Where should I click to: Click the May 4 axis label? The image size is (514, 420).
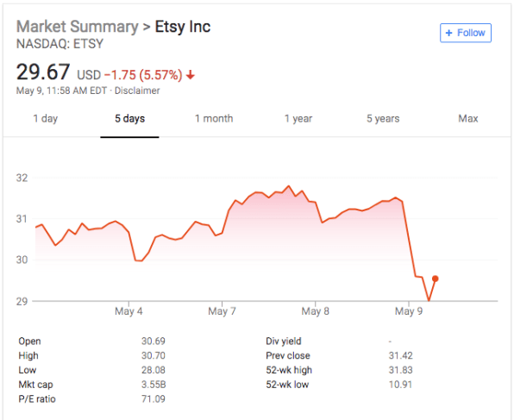(x=128, y=310)
